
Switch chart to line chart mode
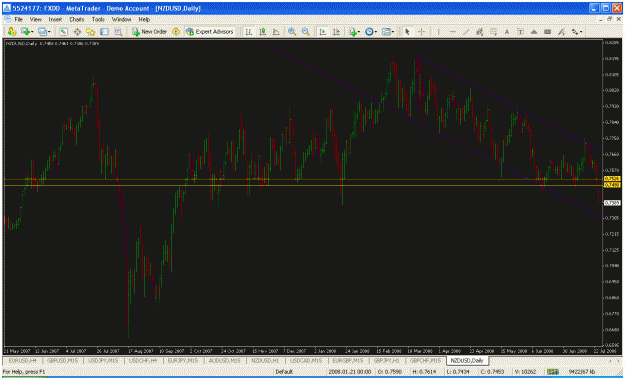[x=276, y=32]
